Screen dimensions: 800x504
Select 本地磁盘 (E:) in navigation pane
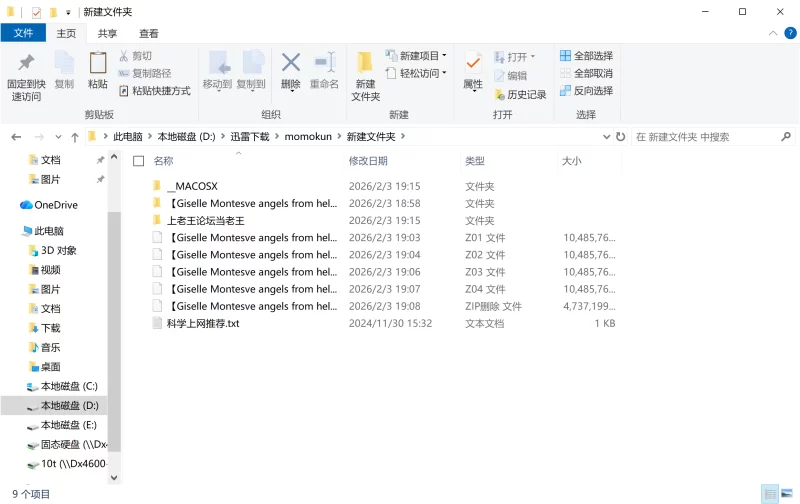62,424
